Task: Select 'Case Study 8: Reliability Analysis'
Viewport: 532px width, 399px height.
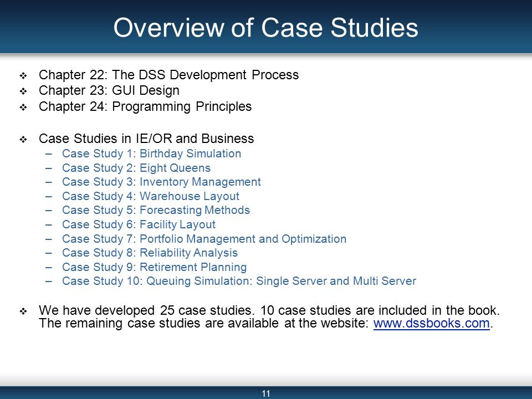Action: (150, 253)
